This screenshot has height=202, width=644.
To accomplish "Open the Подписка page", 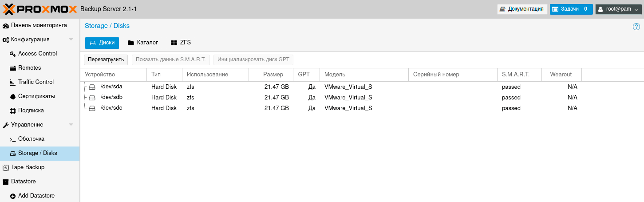I will [x=31, y=111].
